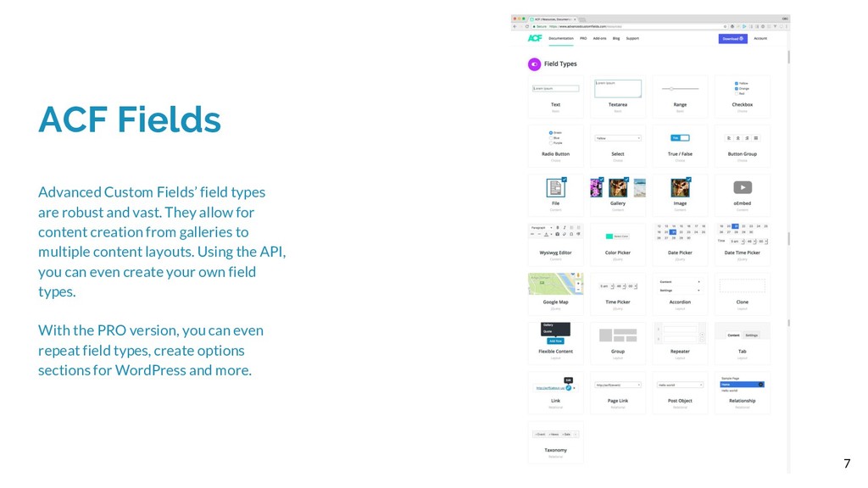Click the purple Field Types section icon
The height and width of the screenshot is (488, 868).
[534, 64]
